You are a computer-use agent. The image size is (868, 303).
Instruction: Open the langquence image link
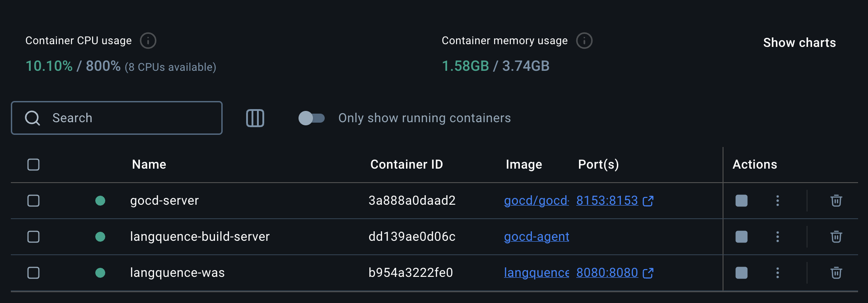click(537, 273)
